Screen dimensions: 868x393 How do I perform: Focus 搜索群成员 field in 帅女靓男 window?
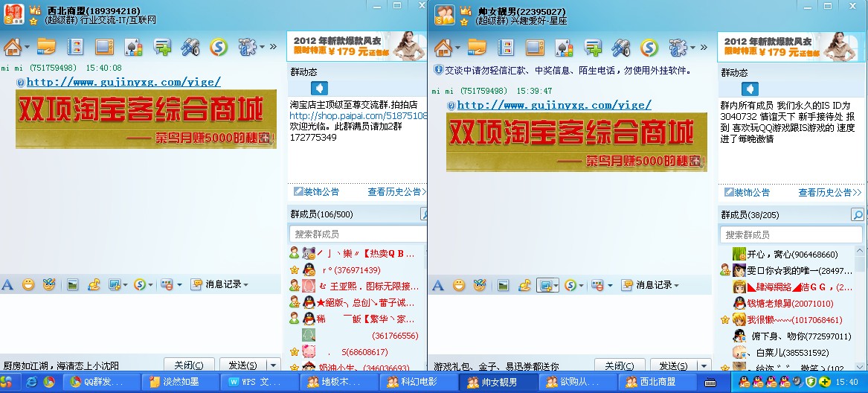791,234
